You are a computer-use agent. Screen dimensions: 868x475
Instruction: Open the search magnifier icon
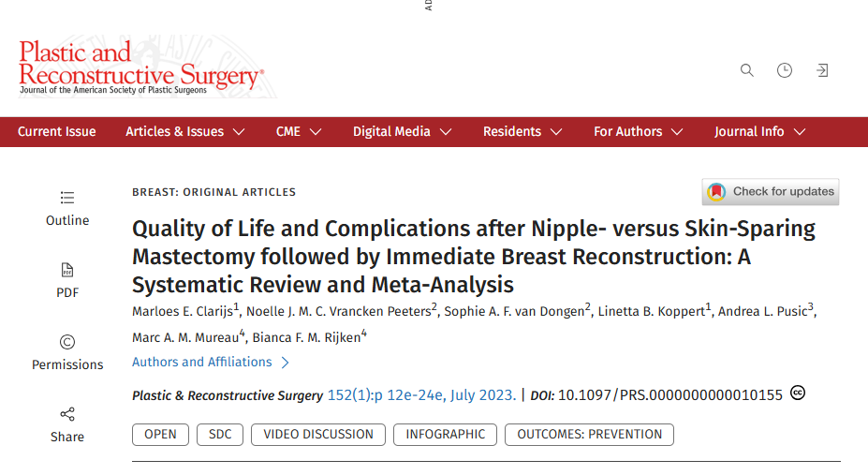(747, 70)
